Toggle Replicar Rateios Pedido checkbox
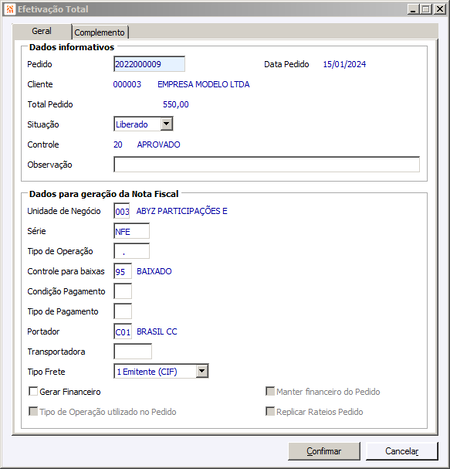 point(270,411)
